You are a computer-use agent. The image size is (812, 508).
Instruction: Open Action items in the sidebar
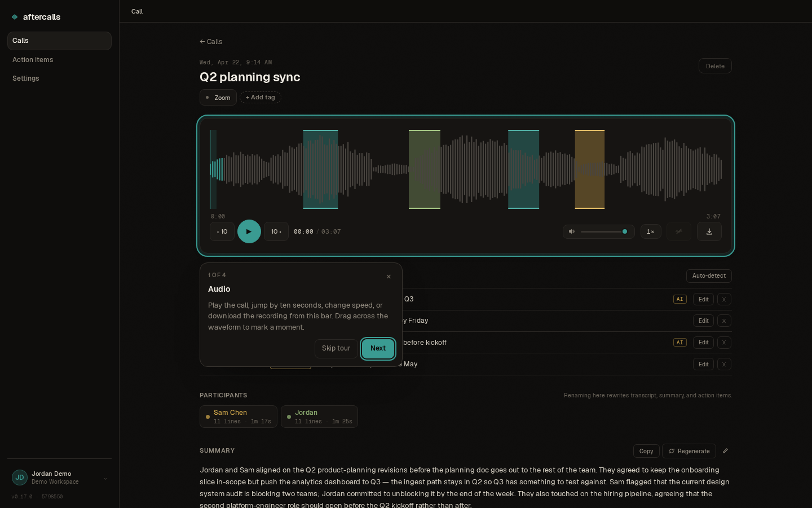pos(59,60)
